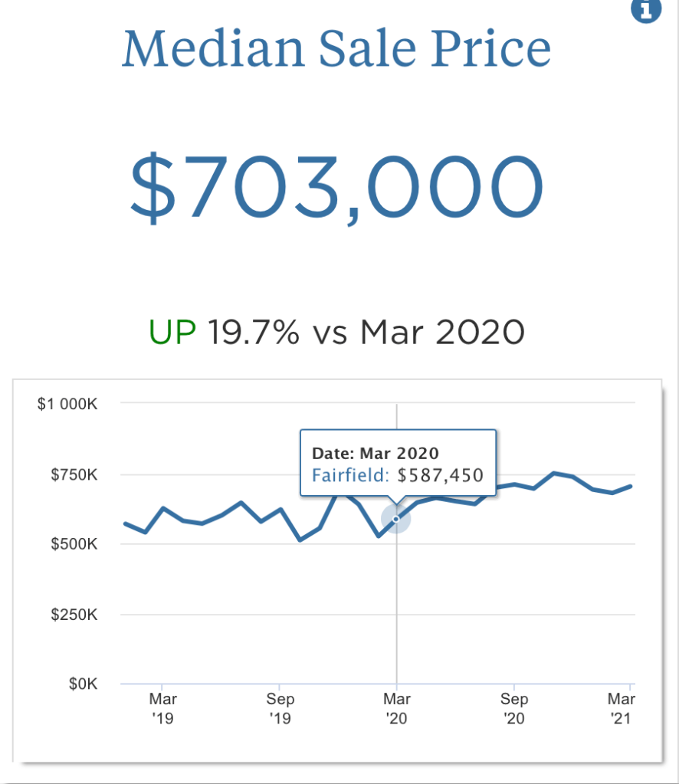Click the Fairfield $587,450 tooltip value
Image resolution: width=679 pixels, height=784 pixels.
[x=398, y=475]
